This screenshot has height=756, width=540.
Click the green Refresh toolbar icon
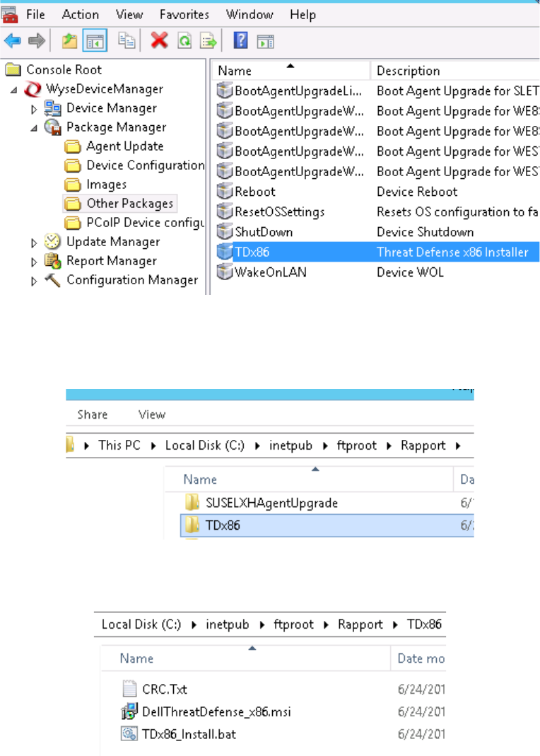pyautogui.click(x=184, y=41)
